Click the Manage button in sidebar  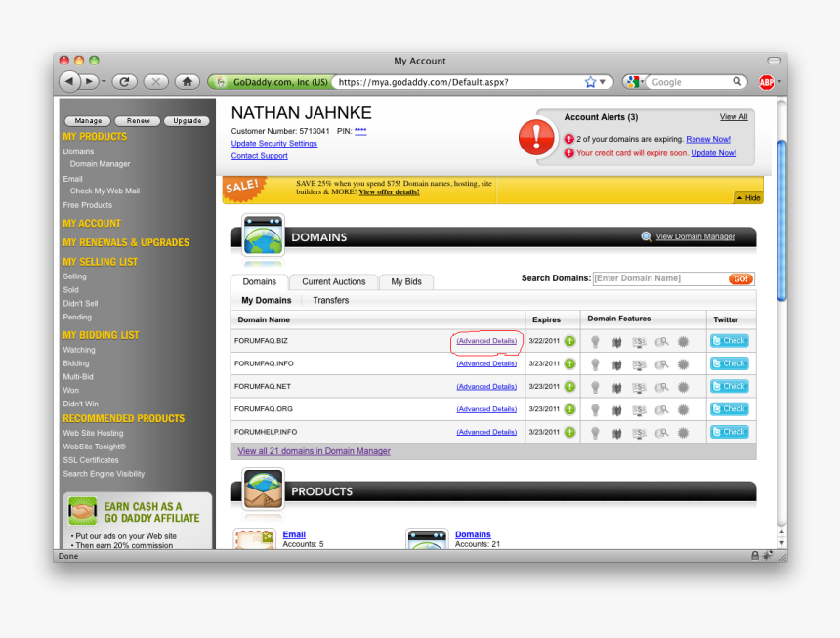88,121
